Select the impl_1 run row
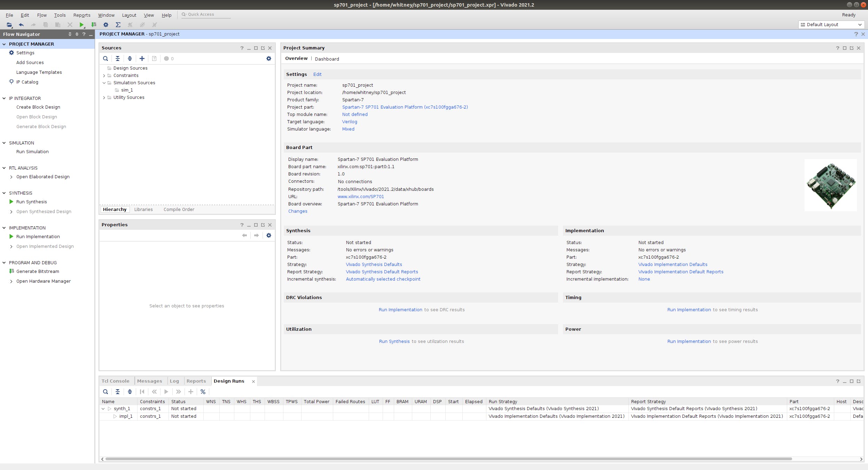The width and height of the screenshot is (868, 470). tap(481, 416)
